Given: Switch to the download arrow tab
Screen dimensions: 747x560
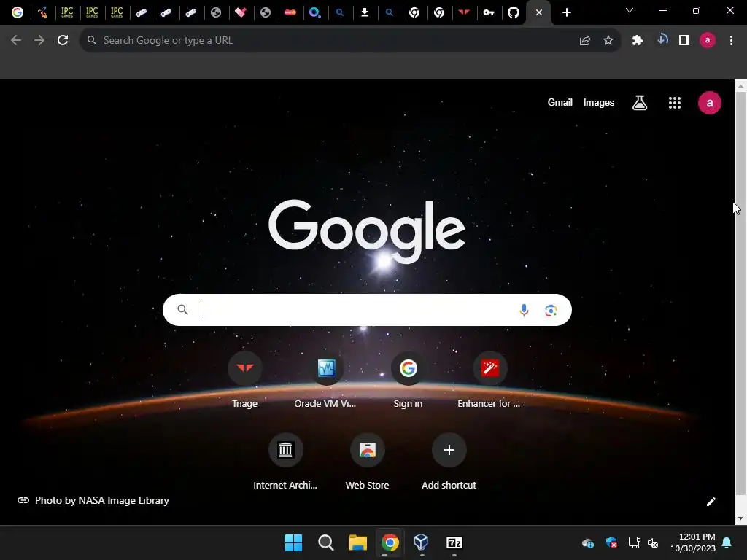Looking at the screenshot, I should [x=365, y=12].
